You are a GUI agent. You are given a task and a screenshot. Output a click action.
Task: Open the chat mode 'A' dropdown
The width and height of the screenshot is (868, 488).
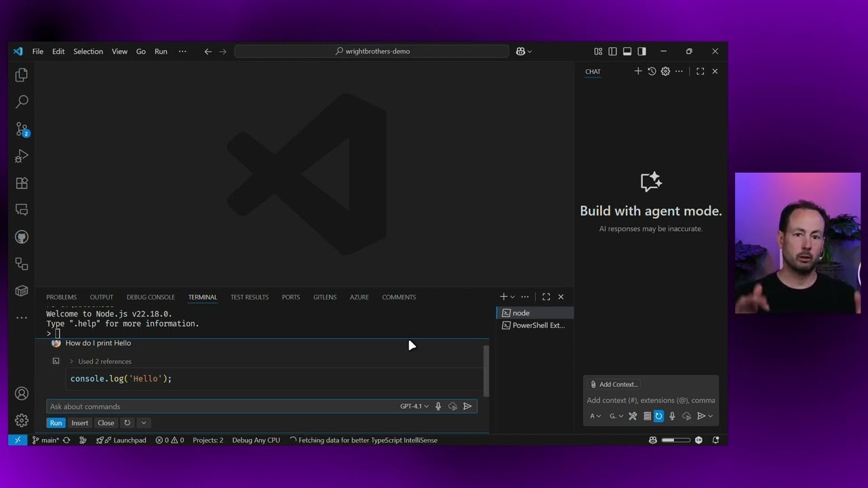click(595, 416)
